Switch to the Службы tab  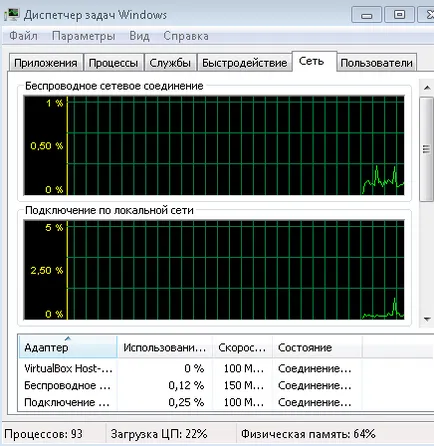(x=170, y=63)
